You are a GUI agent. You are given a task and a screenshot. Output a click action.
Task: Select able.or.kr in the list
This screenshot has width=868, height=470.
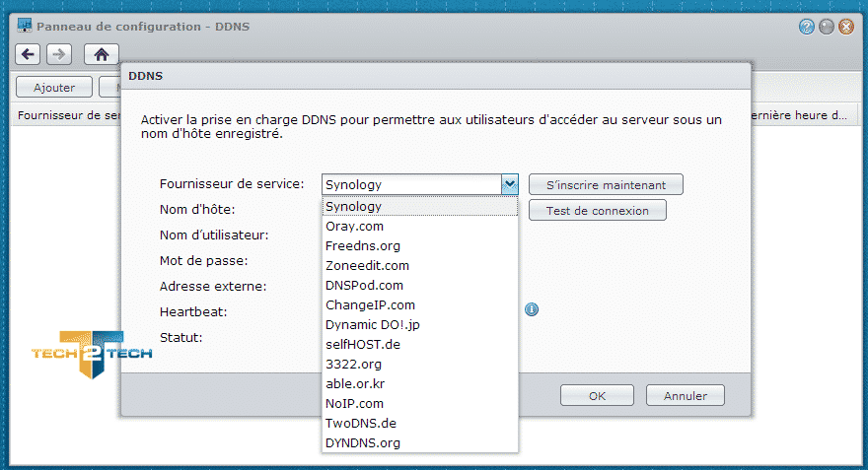click(420, 383)
